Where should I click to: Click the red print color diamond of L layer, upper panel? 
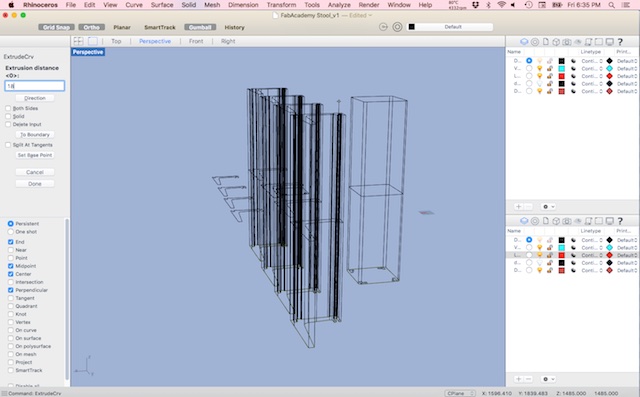(x=609, y=76)
